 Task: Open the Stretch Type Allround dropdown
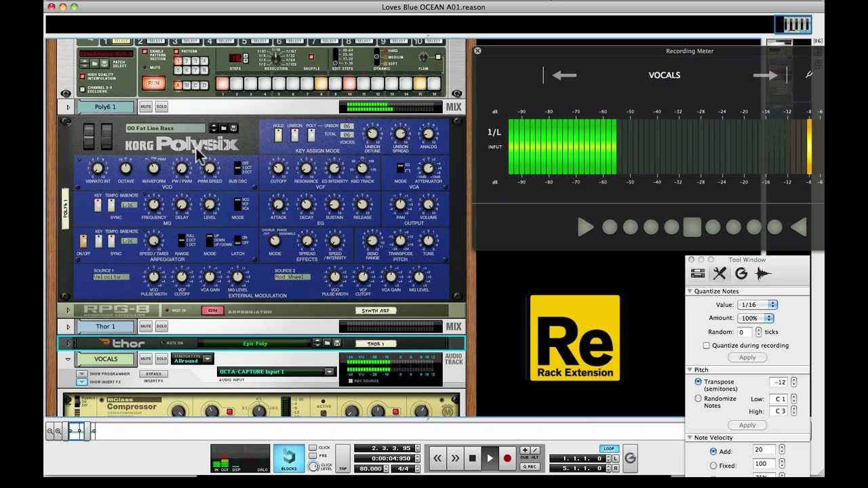click(x=193, y=359)
